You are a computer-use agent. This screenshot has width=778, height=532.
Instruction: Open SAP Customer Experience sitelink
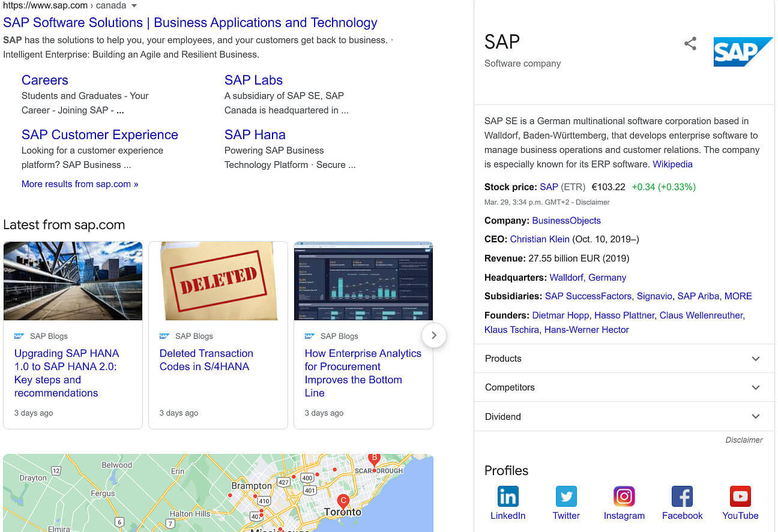(100, 135)
